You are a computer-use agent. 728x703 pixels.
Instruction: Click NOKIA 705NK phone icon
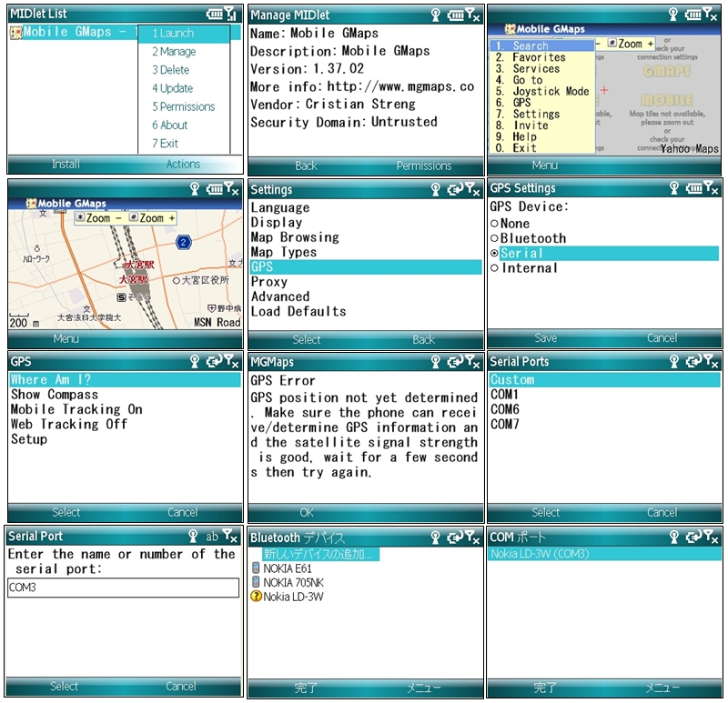[256, 582]
